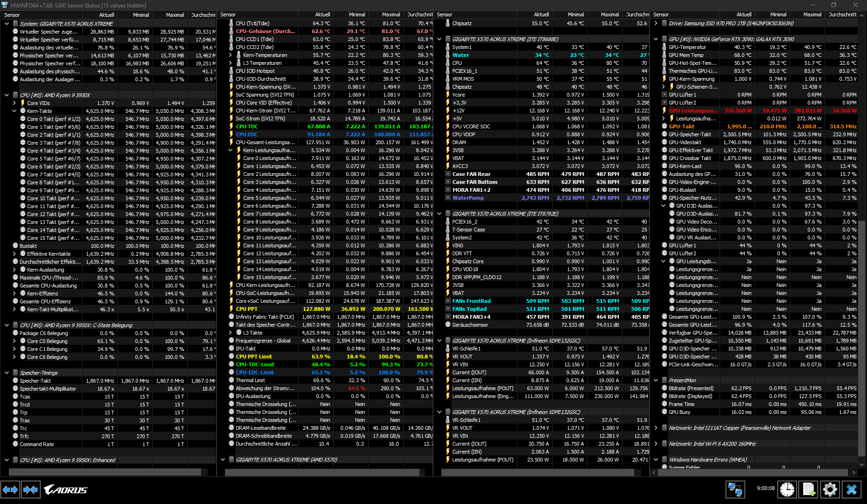Expand the Kern-Temperaturen node

point(230,55)
